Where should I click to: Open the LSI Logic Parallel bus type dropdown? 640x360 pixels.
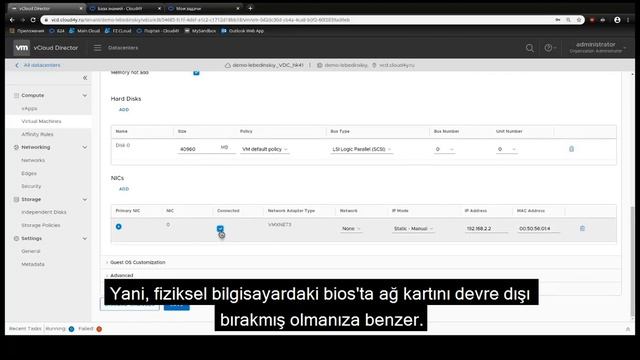click(x=362, y=149)
